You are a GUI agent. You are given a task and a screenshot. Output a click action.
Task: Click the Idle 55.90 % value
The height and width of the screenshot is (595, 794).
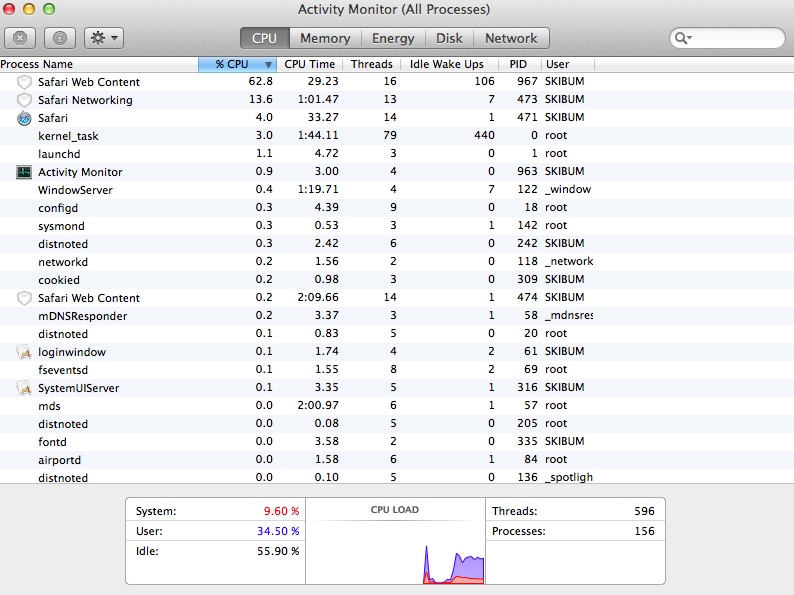[278, 551]
